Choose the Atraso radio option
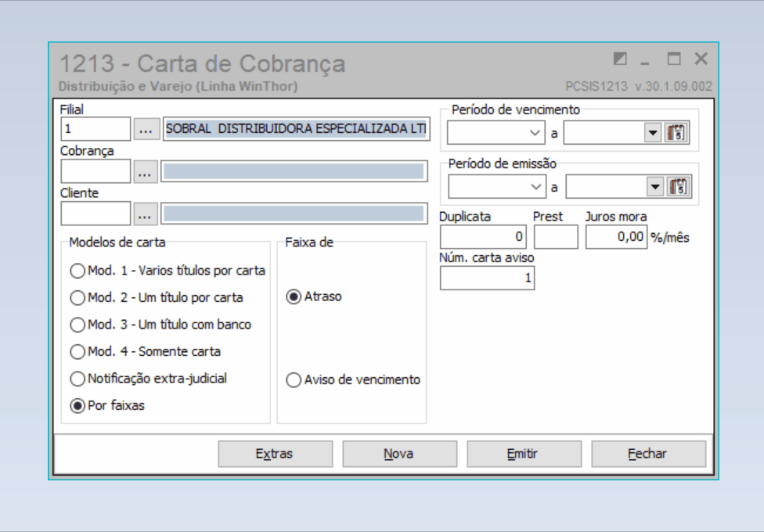764x532 pixels. pos(314,297)
